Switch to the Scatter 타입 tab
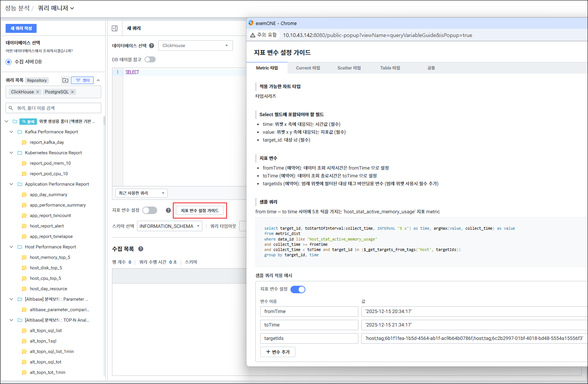 point(349,68)
